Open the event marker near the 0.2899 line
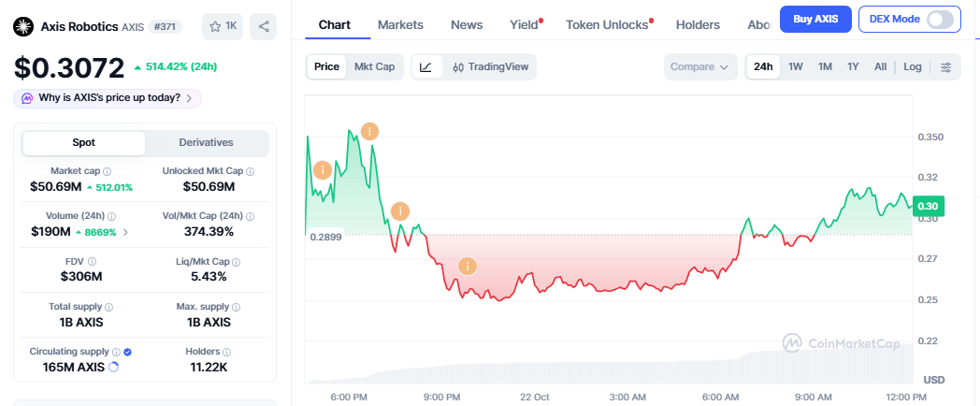The image size is (980, 406). (400, 210)
